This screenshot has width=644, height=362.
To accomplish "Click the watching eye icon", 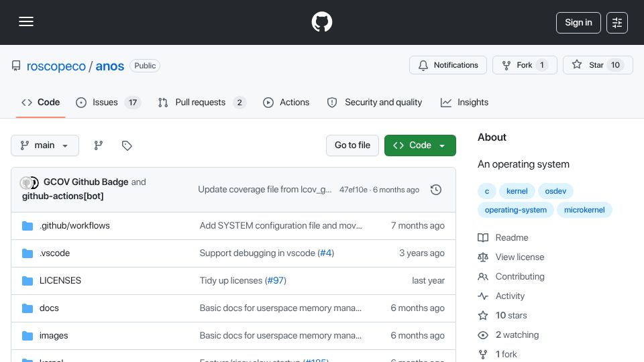I will (x=483, y=335).
